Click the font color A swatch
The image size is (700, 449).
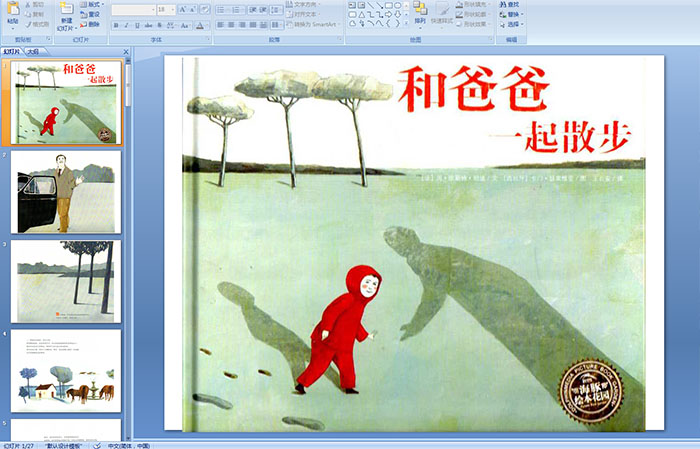click(x=200, y=25)
